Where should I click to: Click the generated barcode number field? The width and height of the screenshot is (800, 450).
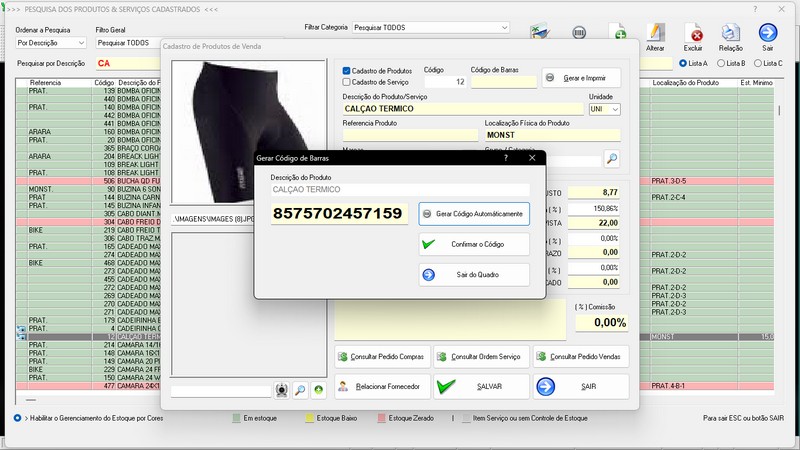[x=339, y=213]
